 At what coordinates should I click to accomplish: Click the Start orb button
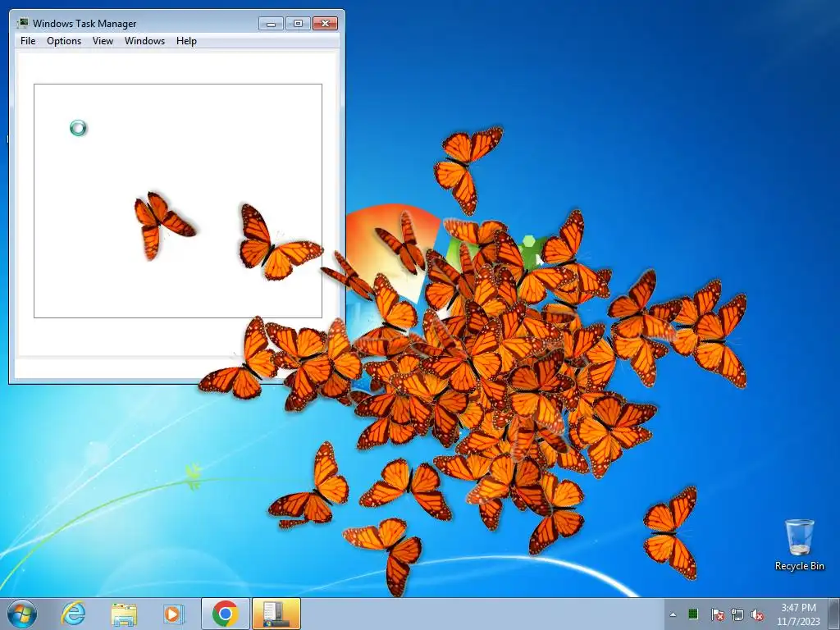click(x=22, y=614)
